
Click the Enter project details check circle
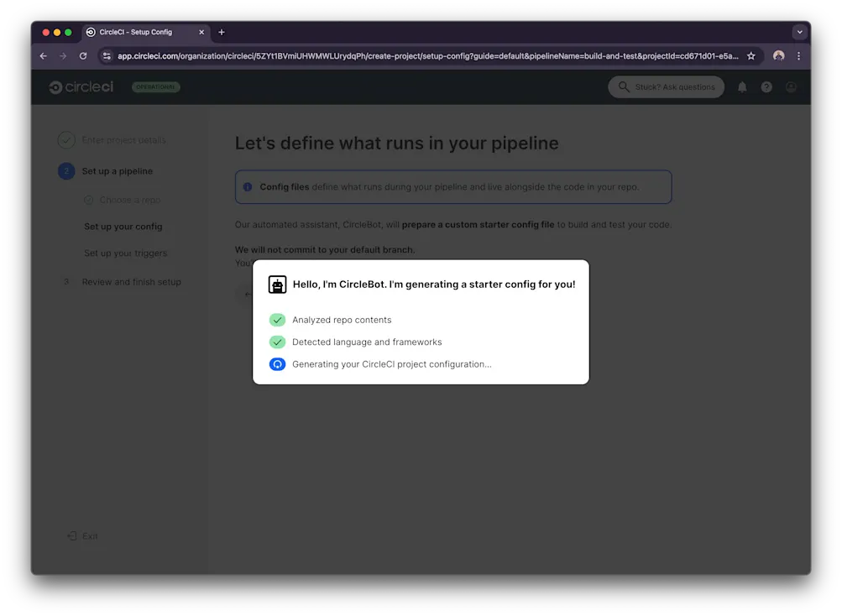click(66, 140)
